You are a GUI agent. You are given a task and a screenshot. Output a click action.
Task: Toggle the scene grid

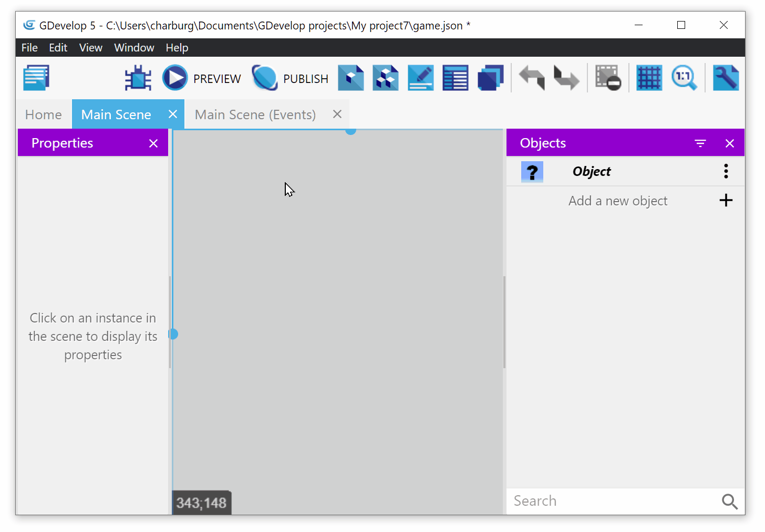click(x=649, y=78)
